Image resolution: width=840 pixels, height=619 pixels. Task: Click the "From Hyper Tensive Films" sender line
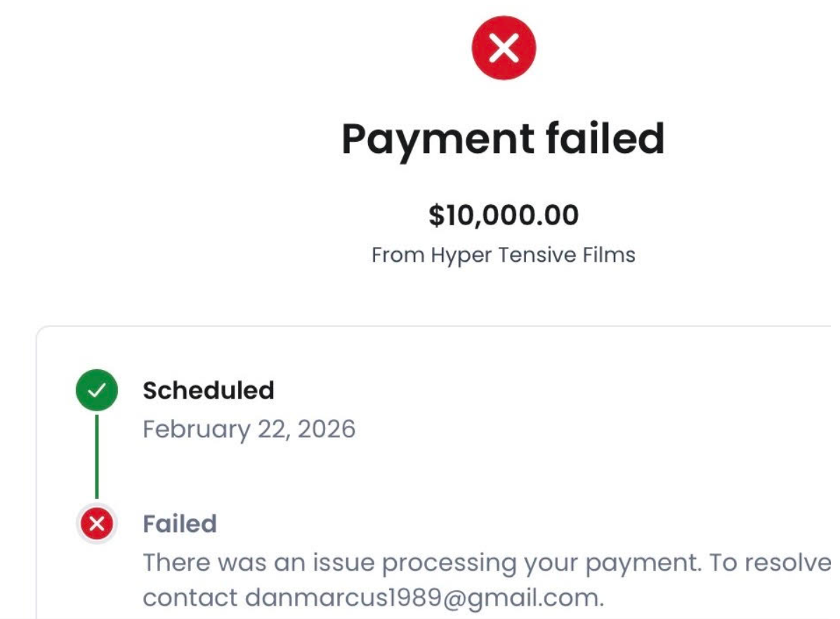(x=504, y=255)
